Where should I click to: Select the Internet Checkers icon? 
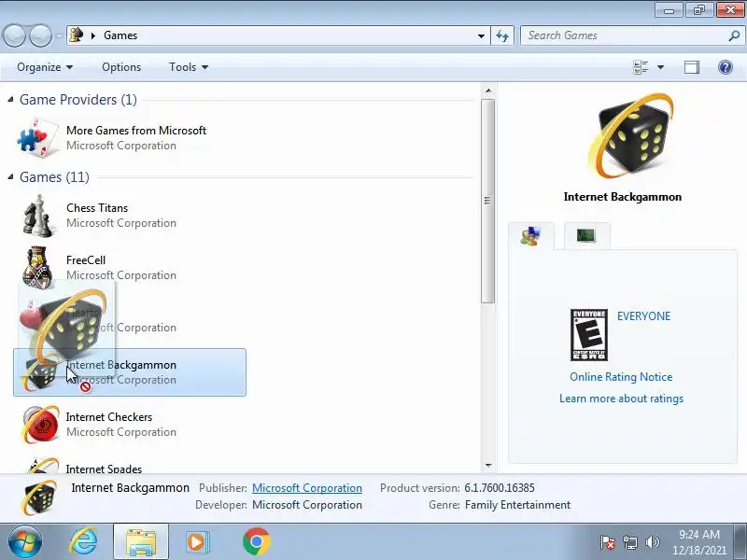pyautogui.click(x=40, y=424)
